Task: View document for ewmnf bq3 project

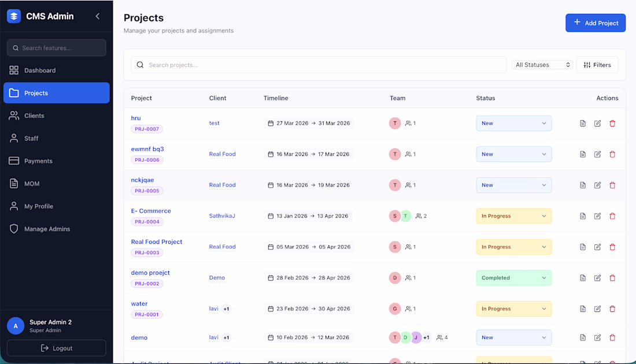Action: tap(582, 154)
